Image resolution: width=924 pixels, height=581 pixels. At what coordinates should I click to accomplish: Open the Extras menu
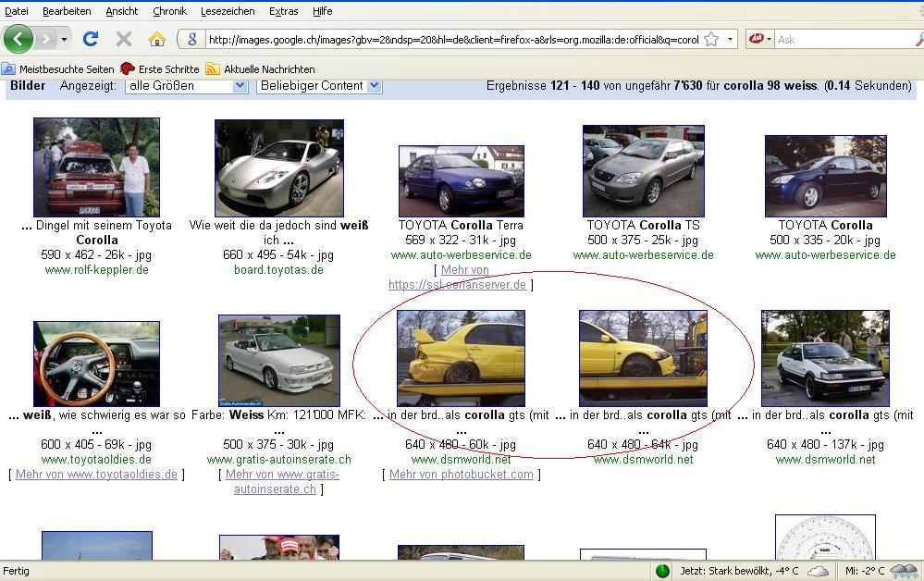tap(283, 11)
